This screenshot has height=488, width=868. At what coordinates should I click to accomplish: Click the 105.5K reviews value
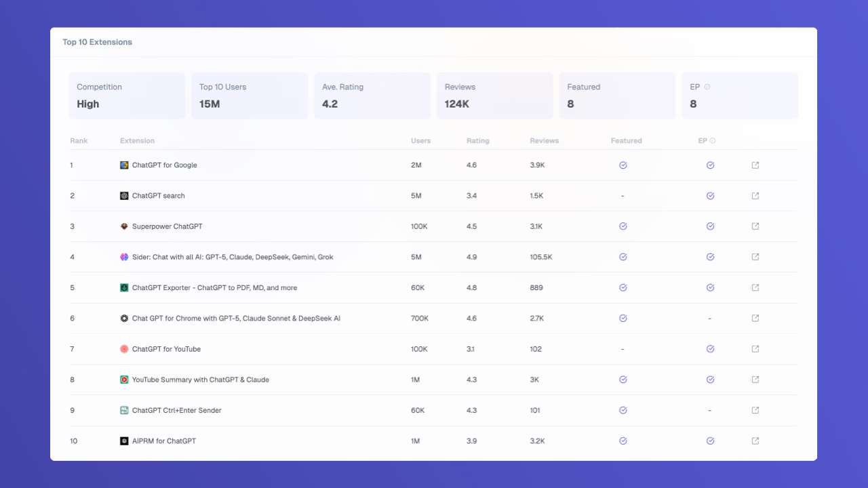541,257
